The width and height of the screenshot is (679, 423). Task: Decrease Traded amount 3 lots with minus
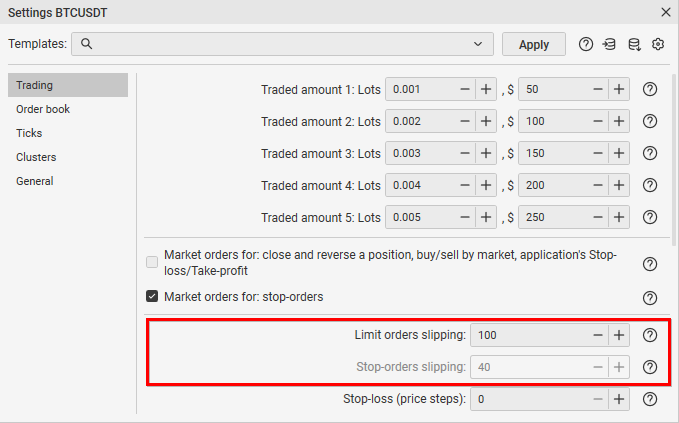465,153
